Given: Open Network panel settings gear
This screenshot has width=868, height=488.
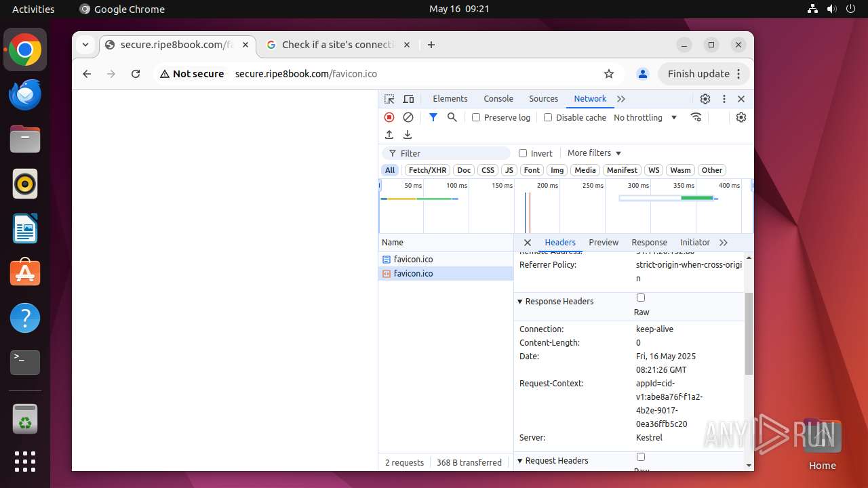Looking at the screenshot, I should tap(741, 117).
